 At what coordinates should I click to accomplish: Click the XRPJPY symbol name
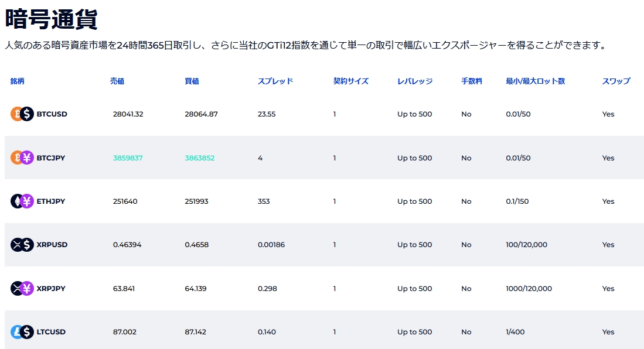coord(51,289)
